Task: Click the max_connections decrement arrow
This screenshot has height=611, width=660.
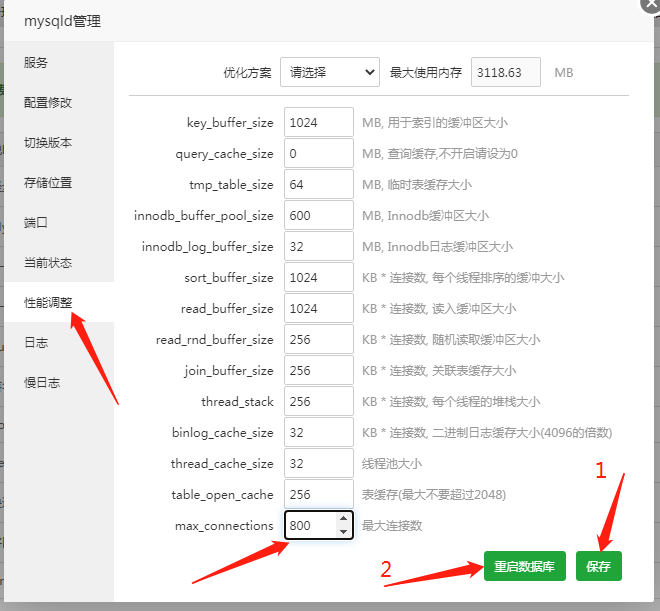Action: click(x=344, y=532)
